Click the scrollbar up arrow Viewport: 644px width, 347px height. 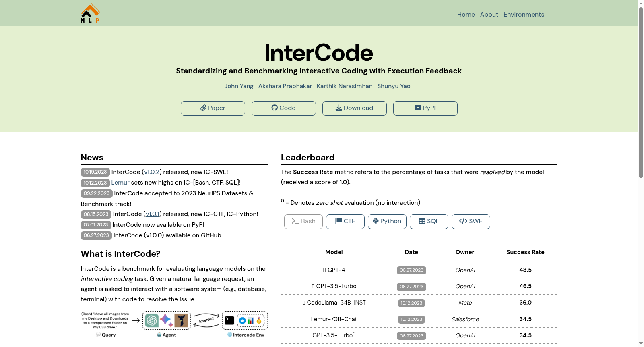coord(641,3)
